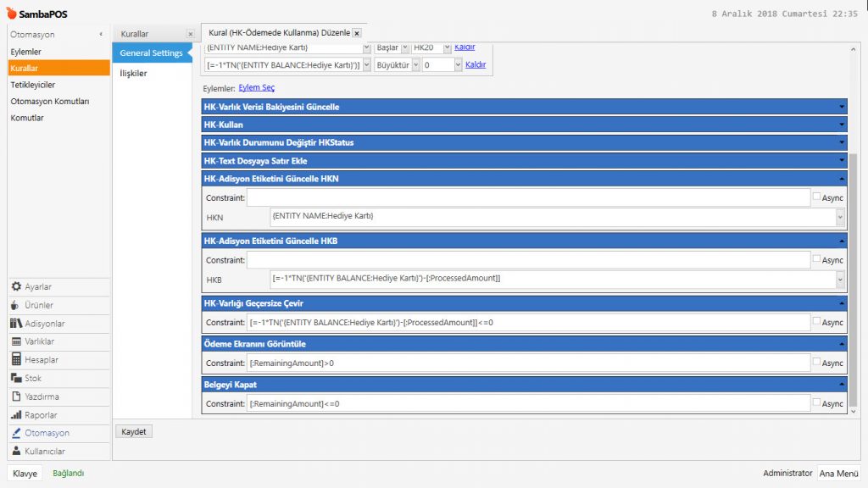
Task: Click the Eylem Seç link
Action: tap(256, 87)
